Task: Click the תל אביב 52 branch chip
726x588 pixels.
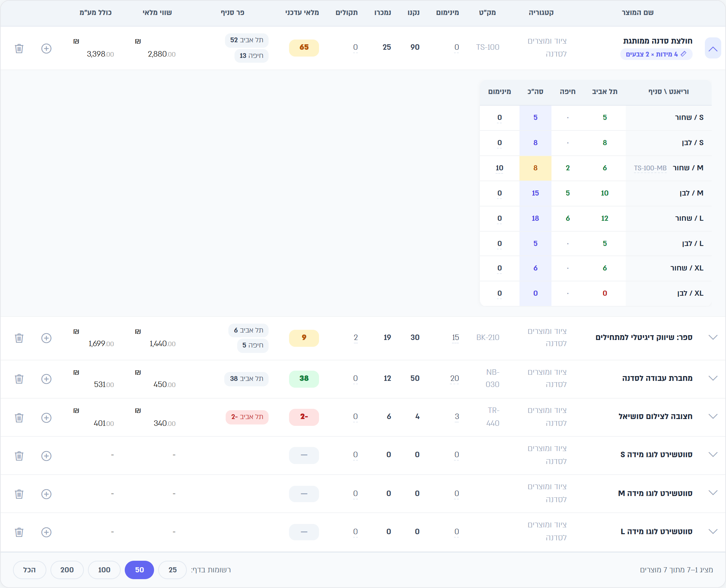Action: pyautogui.click(x=246, y=40)
